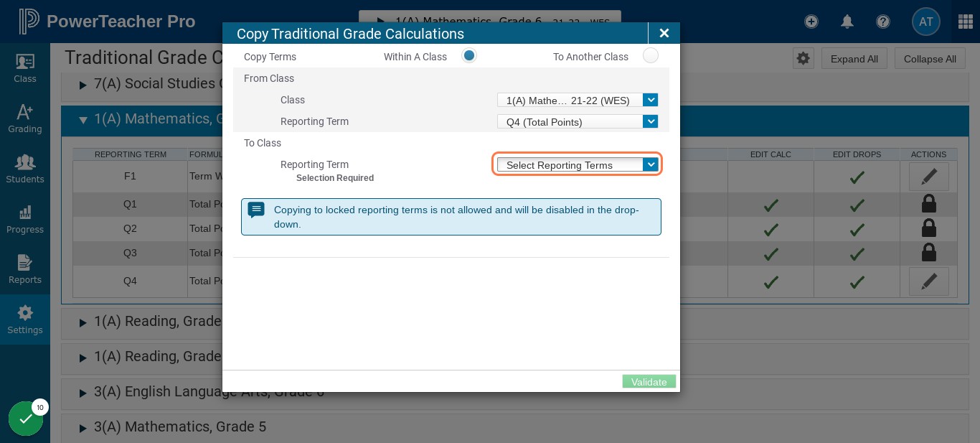Collapse the 1(A) Mathematics class section
The width and height of the screenshot is (980, 443).
coord(83,119)
